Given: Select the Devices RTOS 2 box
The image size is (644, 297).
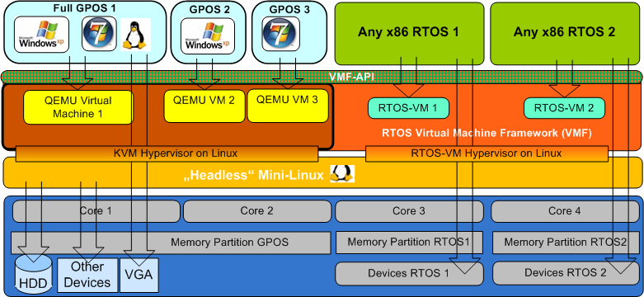Looking at the screenshot, I should pos(565,273).
